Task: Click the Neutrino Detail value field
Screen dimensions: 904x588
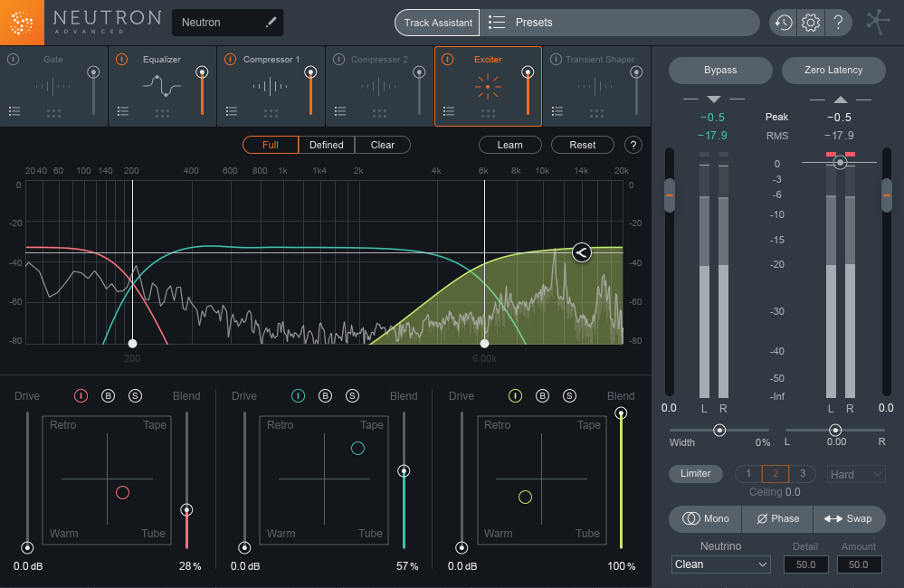Action: tap(805, 564)
